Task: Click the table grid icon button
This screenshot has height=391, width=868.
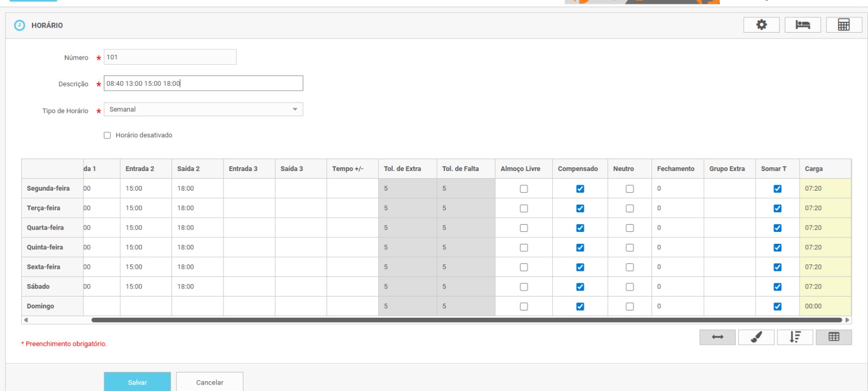Action: point(834,337)
